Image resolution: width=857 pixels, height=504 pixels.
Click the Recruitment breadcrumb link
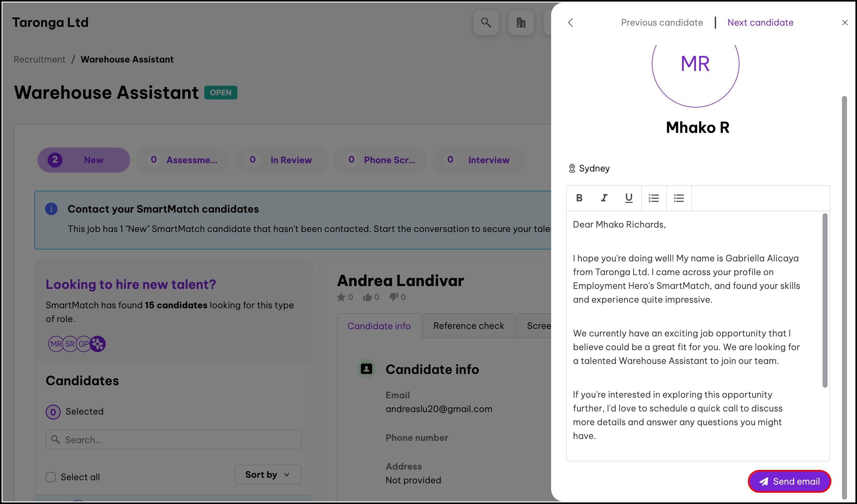[39, 59]
